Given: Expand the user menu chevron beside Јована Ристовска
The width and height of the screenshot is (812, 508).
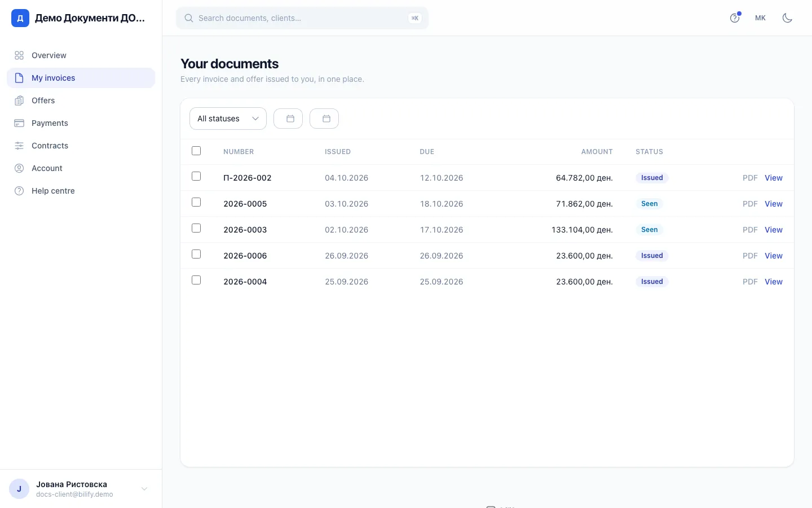Looking at the screenshot, I should (x=144, y=489).
